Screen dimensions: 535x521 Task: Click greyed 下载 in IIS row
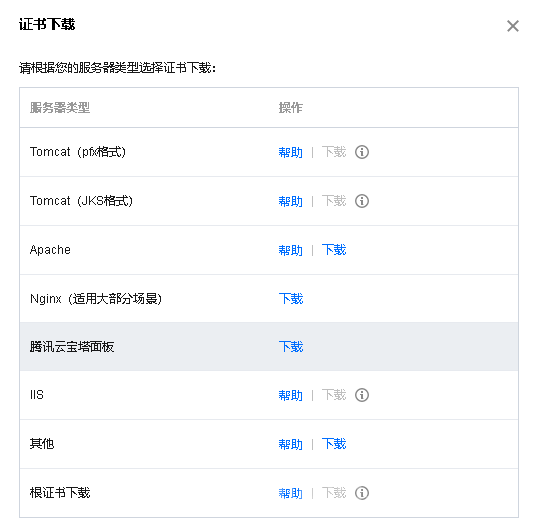point(334,395)
